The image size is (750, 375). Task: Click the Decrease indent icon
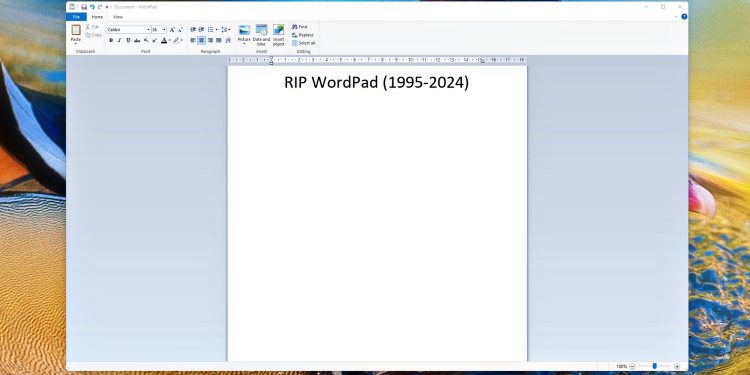[193, 30]
